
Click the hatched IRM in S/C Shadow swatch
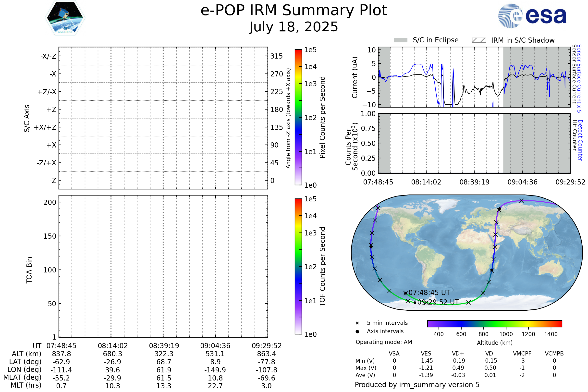click(479, 40)
